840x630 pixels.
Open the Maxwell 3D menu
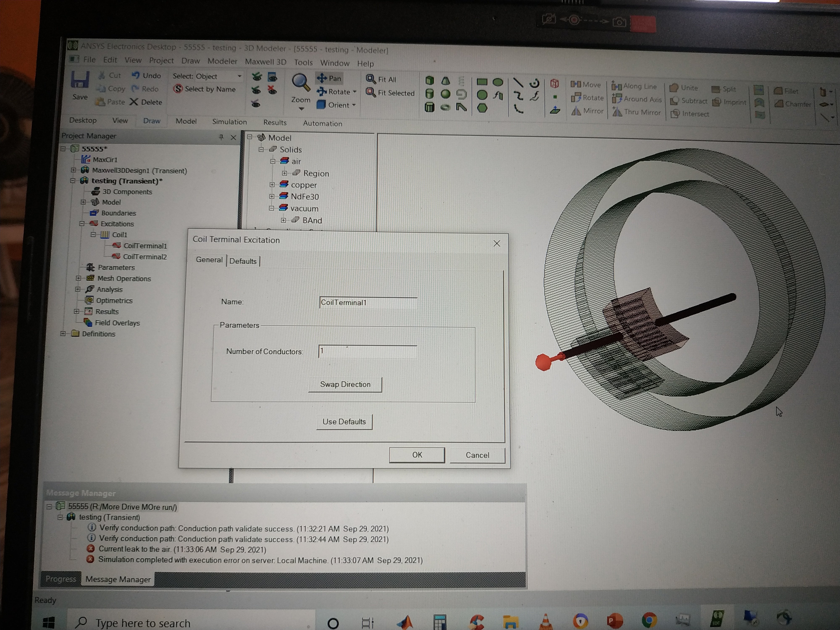point(265,62)
